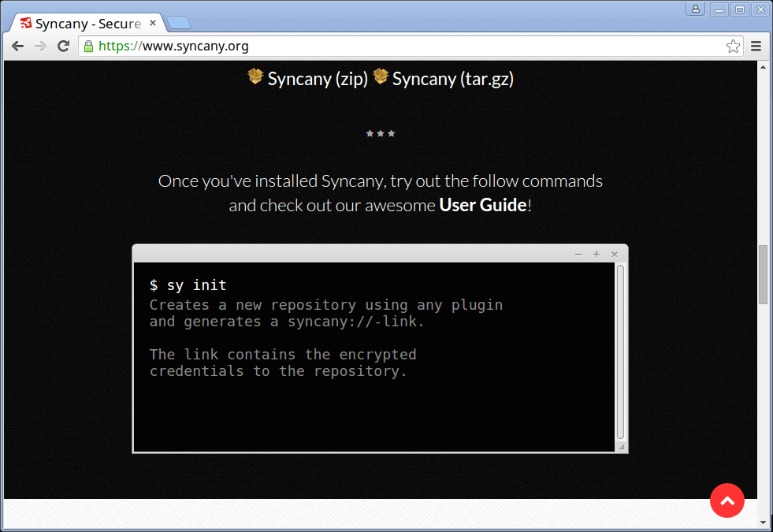Viewport: 773px width, 532px height.
Task: Click the browser forward arrow
Action: click(40, 47)
